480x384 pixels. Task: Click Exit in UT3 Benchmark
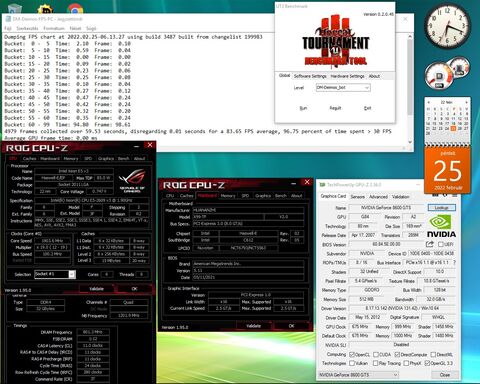click(x=367, y=108)
